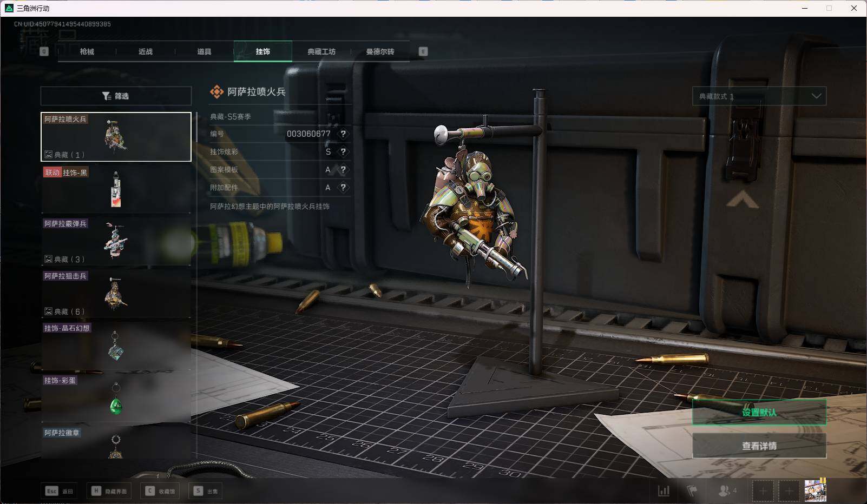Click the flag icon in bottom bar
The height and width of the screenshot is (504, 867).
(x=692, y=491)
